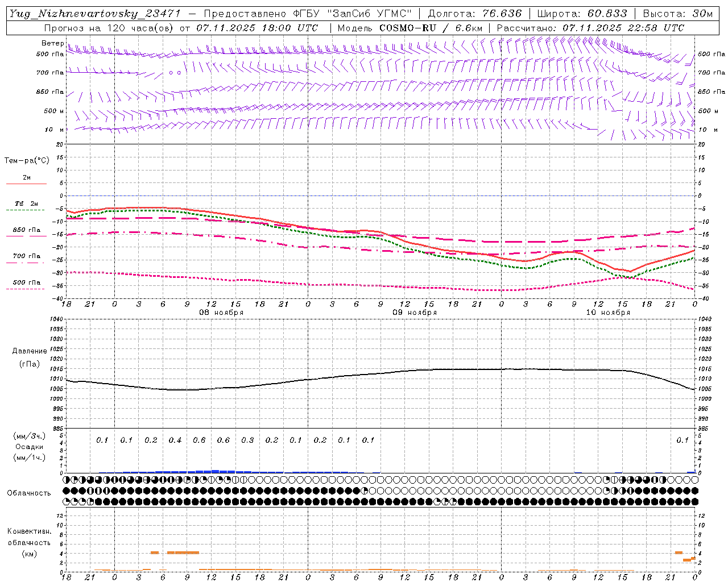Click the '08 ноября' date label
728x582 pixels.
[221, 313]
